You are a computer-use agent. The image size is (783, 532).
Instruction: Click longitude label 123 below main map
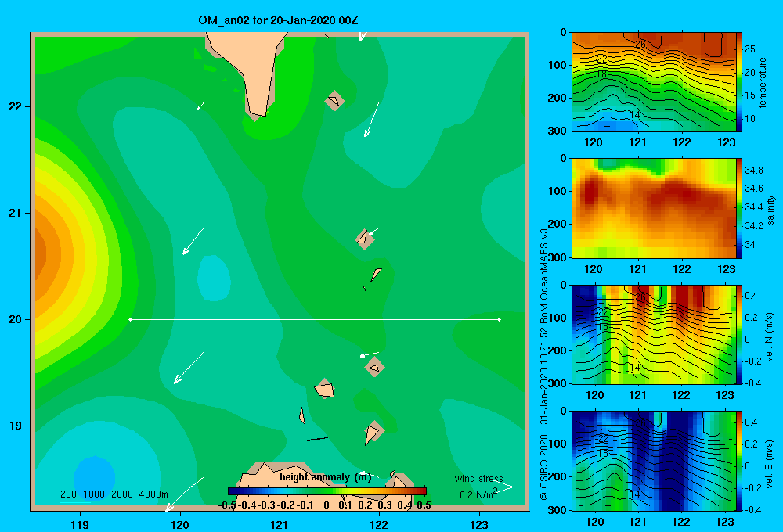tap(479, 524)
